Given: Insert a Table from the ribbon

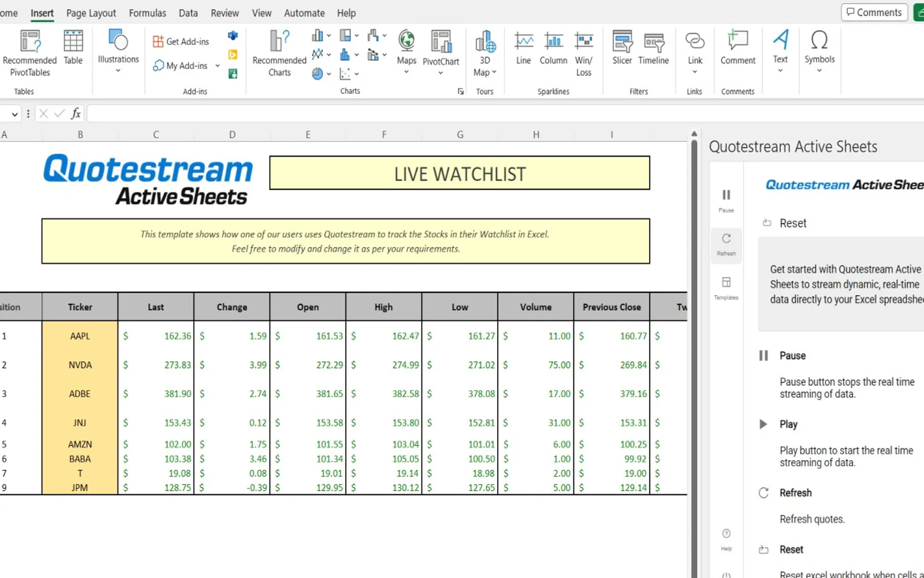Looking at the screenshot, I should tap(73, 47).
